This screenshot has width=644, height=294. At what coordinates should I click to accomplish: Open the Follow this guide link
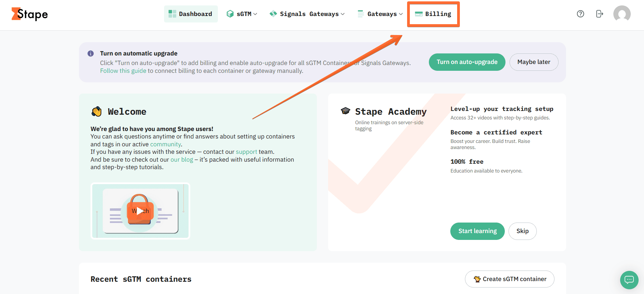pyautogui.click(x=123, y=71)
